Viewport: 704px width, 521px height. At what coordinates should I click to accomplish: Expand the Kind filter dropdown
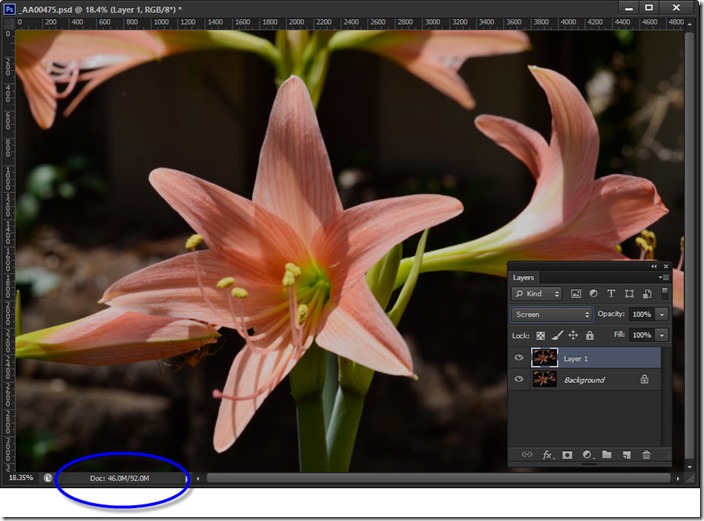click(537, 294)
